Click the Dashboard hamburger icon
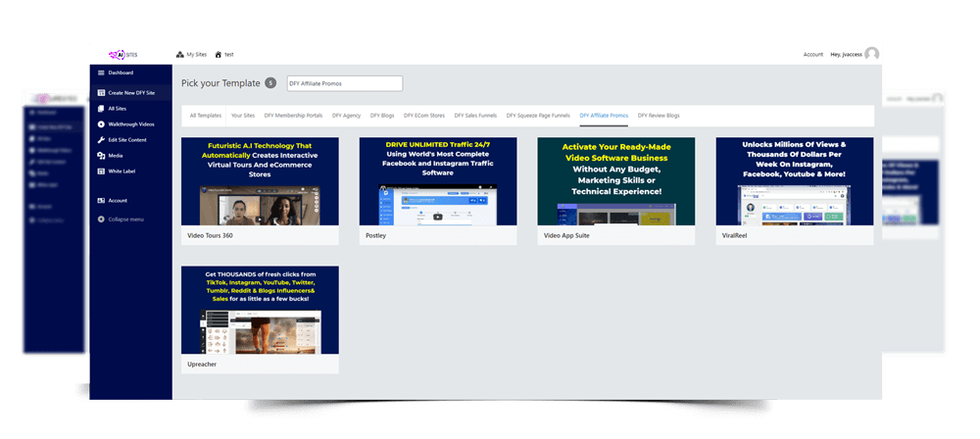 (x=101, y=73)
